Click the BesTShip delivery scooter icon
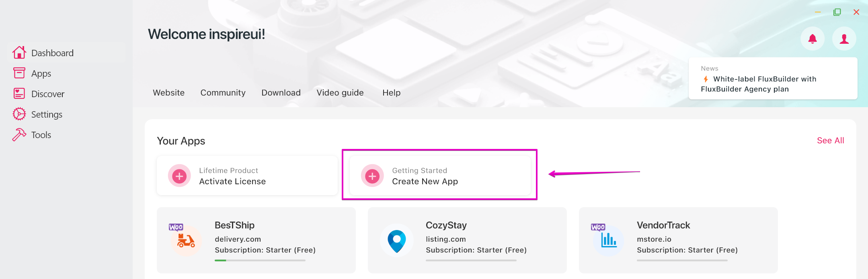This screenshot has height=279, width=868. click(186, 240)
